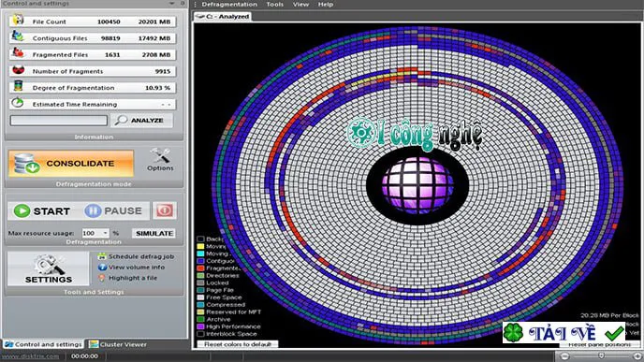Click the Degree of Fragmentation row icon
Image resolution: width=644 pixels, height=362 pixels.
pos(18,86)
